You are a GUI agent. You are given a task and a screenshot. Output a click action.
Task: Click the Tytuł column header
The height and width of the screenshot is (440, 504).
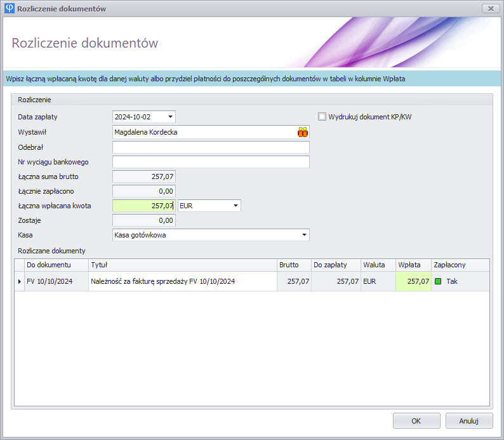[x=182, y=265]
